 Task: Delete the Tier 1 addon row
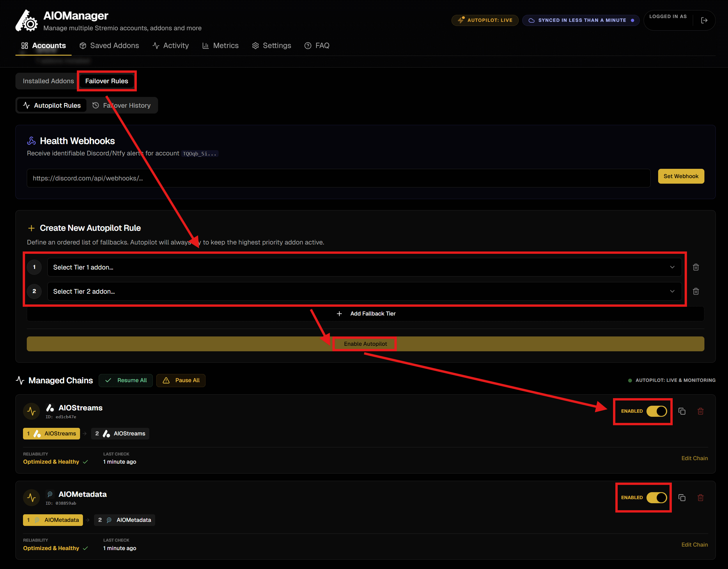coord(696,267)
